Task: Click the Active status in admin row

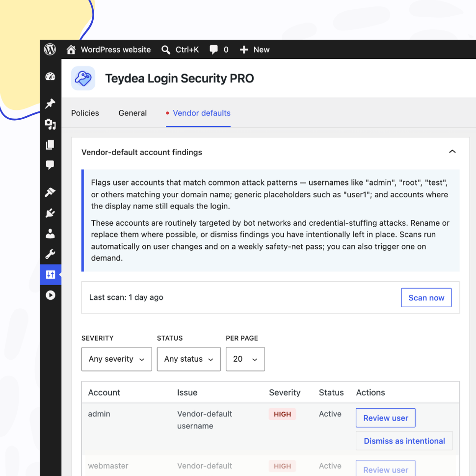Action: 330,414
